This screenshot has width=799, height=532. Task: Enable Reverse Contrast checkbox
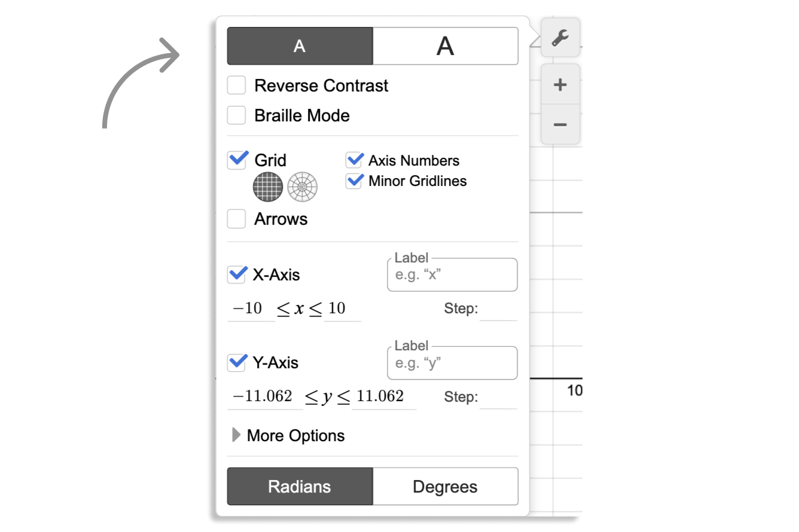(x=237, y=85)
